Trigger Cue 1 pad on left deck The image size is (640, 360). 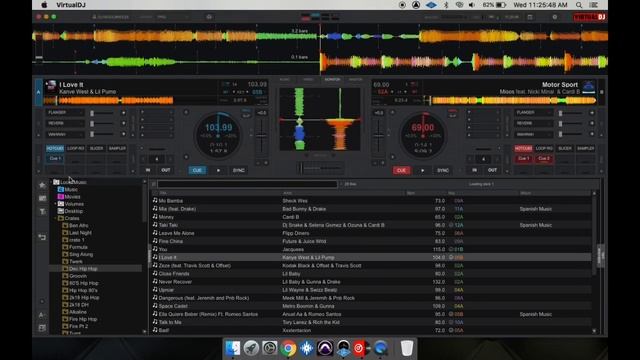55,159
